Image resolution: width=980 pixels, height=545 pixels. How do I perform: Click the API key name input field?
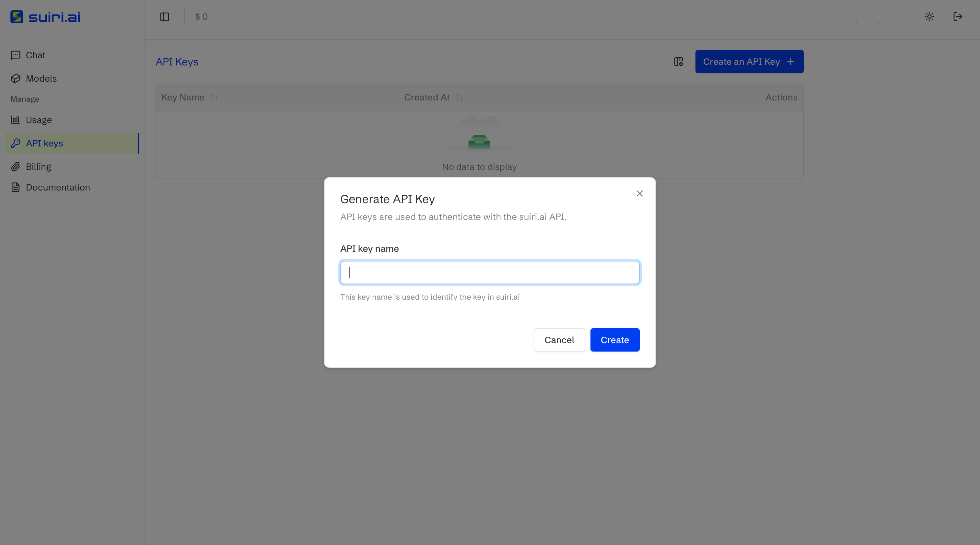tap(490, 272)
